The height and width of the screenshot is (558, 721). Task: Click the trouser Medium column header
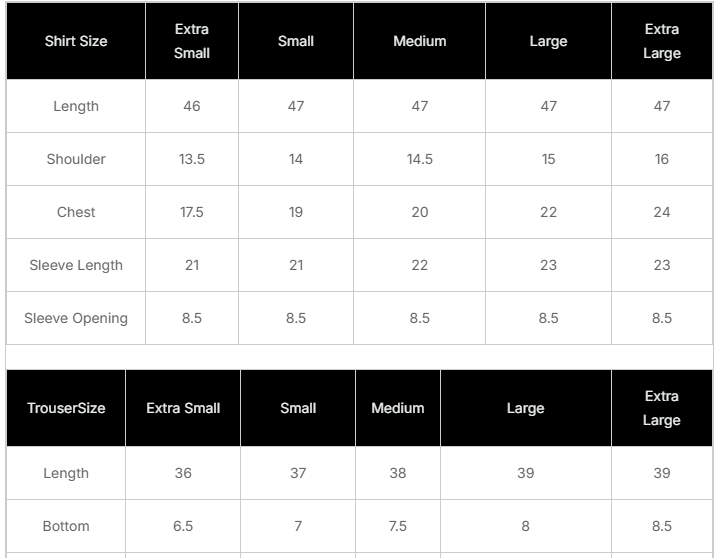398,408
